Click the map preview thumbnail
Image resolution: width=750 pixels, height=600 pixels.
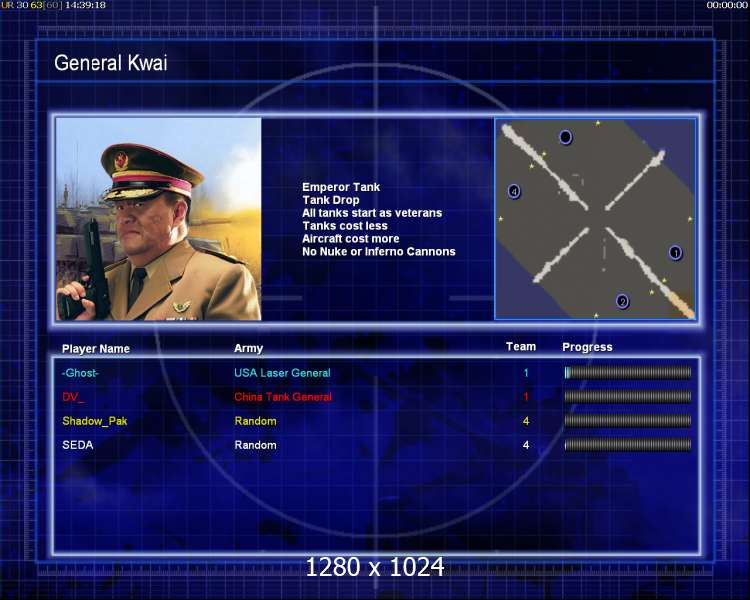pyautogui.click(x=595, y=219)
